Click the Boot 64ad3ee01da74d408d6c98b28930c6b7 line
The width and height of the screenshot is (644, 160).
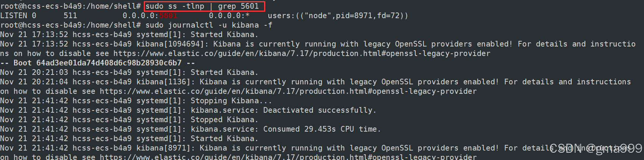pyautogui.click(x=98, y=63)
